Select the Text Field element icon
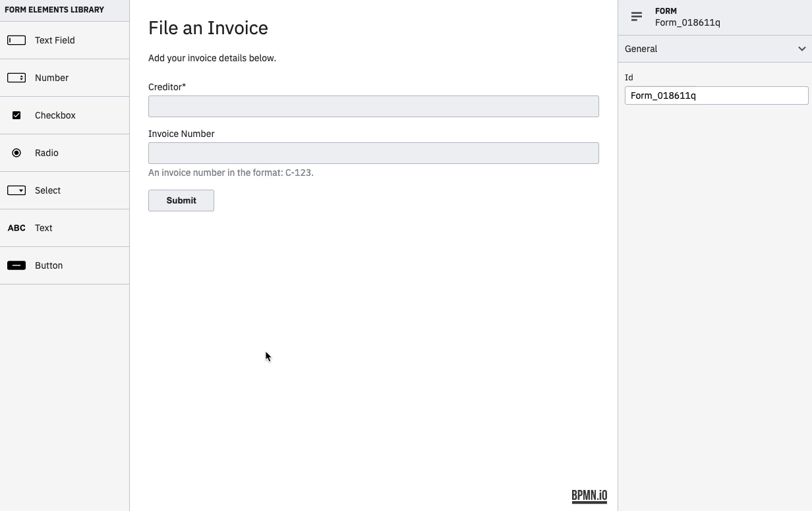The height and width of the screenshot is (511, 812). [16, 40]
